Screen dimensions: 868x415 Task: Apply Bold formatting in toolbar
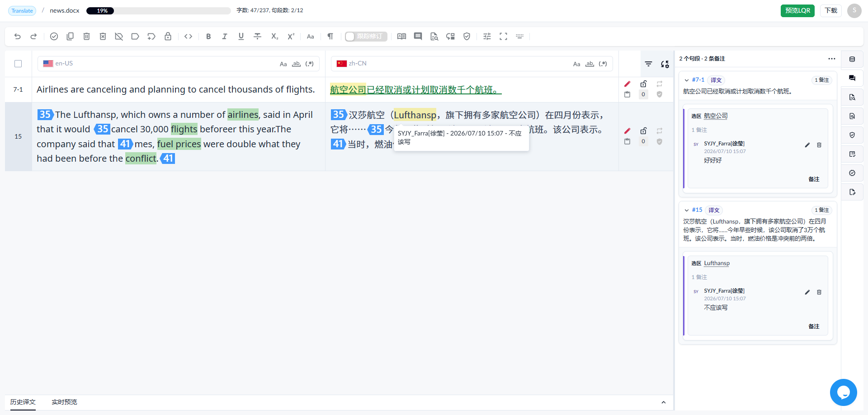pos(208,37)
